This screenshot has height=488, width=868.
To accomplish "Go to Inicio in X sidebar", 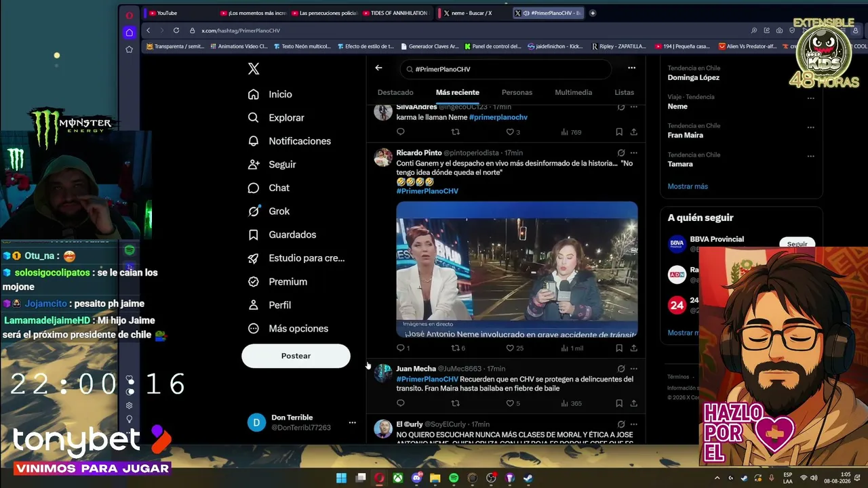I will pos(270,94).
